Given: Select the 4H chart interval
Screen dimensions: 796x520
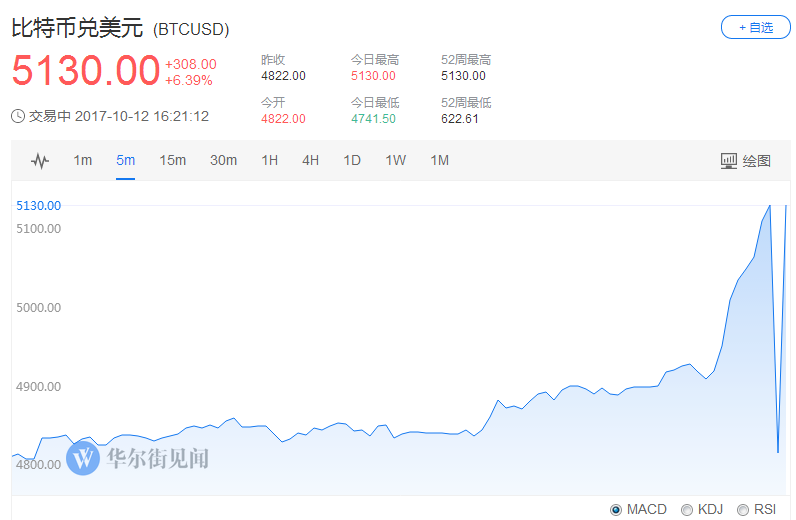Looking at the screenshot, I should [310, 161].
